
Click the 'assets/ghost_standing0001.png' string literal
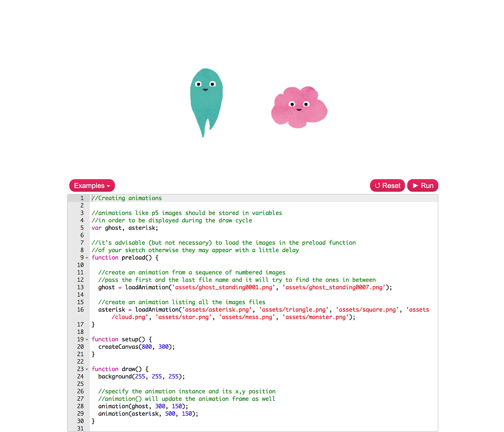[x=223, y=287]
